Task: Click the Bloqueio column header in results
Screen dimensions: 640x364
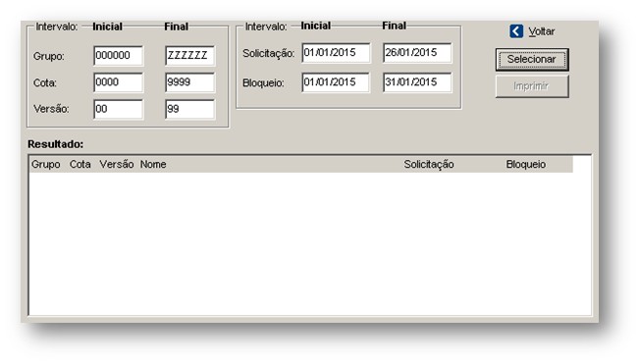Action: pos(526,165)
